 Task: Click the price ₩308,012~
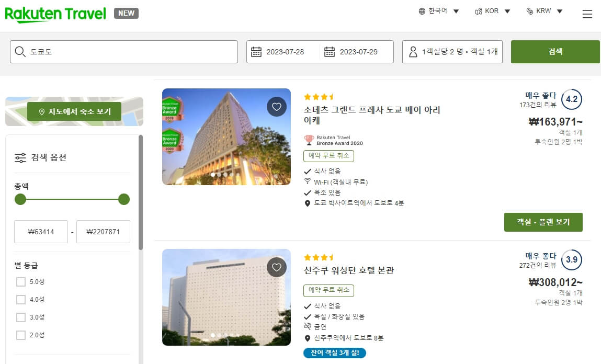pos(555,282)
